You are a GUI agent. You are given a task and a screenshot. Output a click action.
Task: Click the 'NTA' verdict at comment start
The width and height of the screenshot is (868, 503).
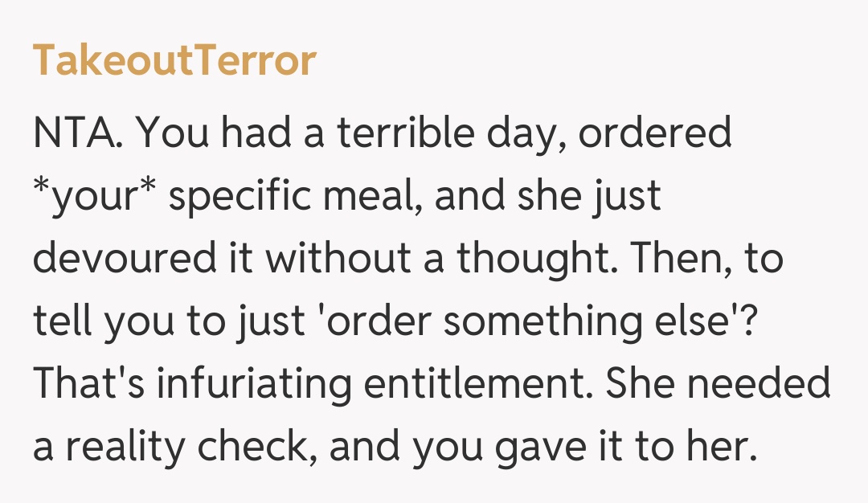point(77,133)
